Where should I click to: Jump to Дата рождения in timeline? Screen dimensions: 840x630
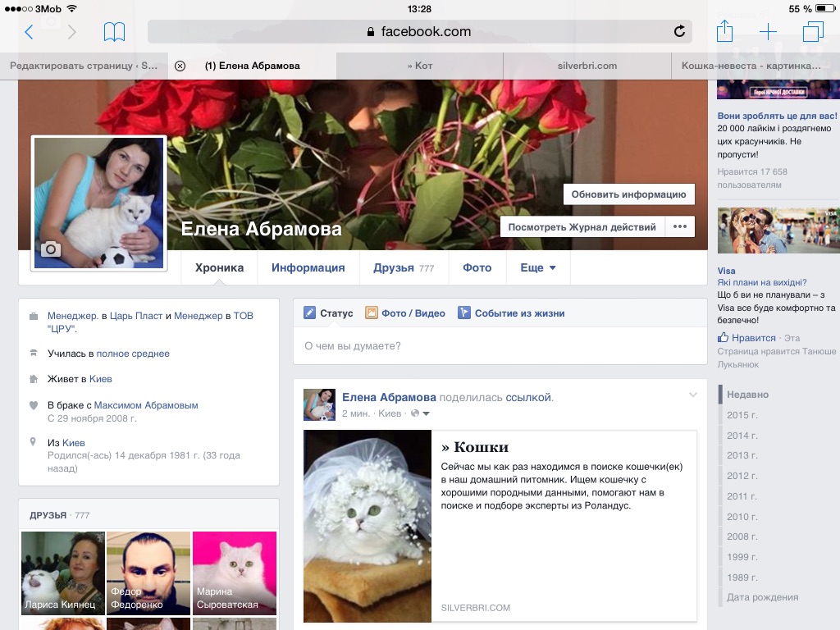762,597
